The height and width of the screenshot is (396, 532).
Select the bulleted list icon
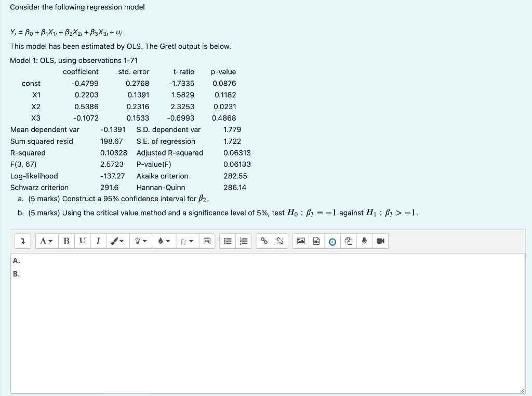(227, 241)
